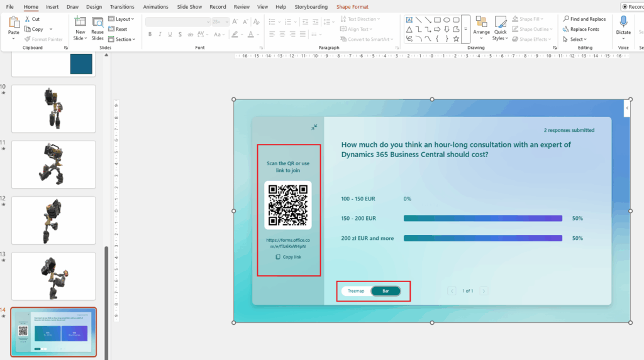This screenshot has height=360, width=644.
Task: Increase the font size
Action: pos(235,22)
